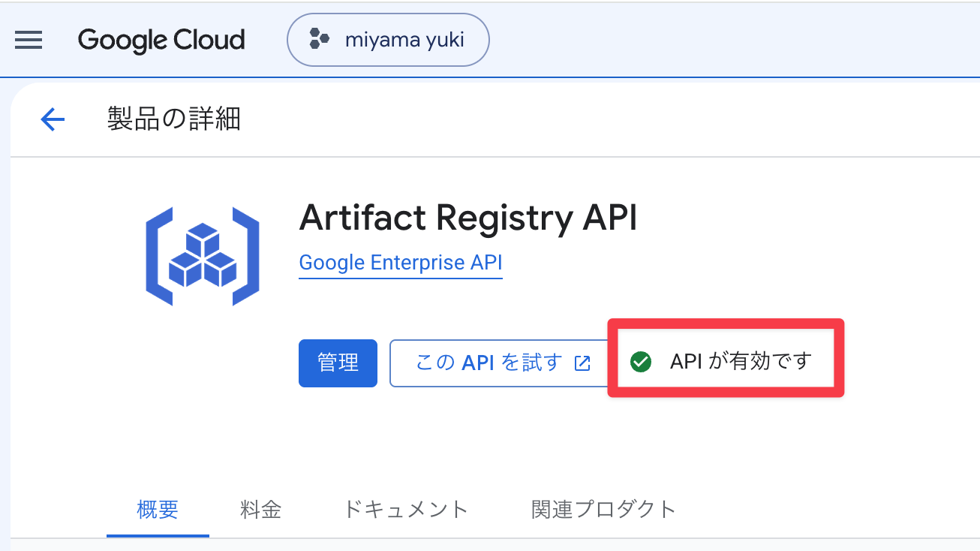Image resolution: width=980 pixels, height=551 pixels.
Task: Open the ドキュメント tab
Action: pyautogui.click(x=405, y=510)
